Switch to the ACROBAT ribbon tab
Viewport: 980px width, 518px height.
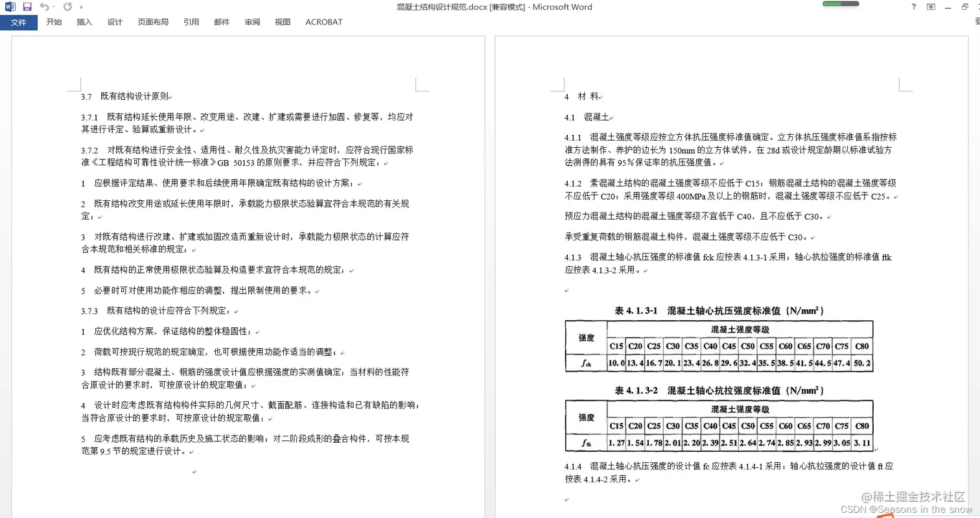point(323,21)
